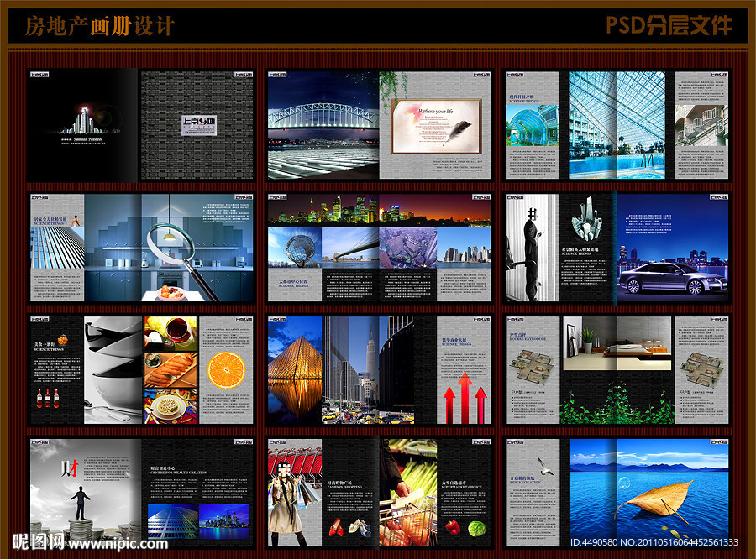Click the 房地产画册设计 title text
Image resolution: width=756 pixels, height=559 pixels.
[99, 25]
